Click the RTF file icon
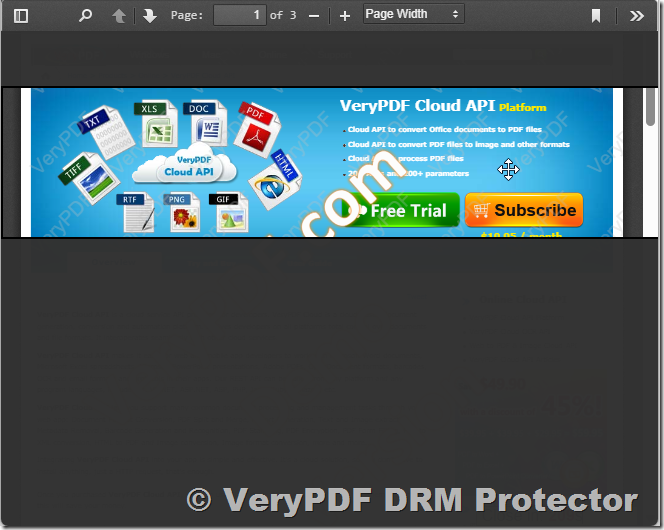 click(136, 212)
